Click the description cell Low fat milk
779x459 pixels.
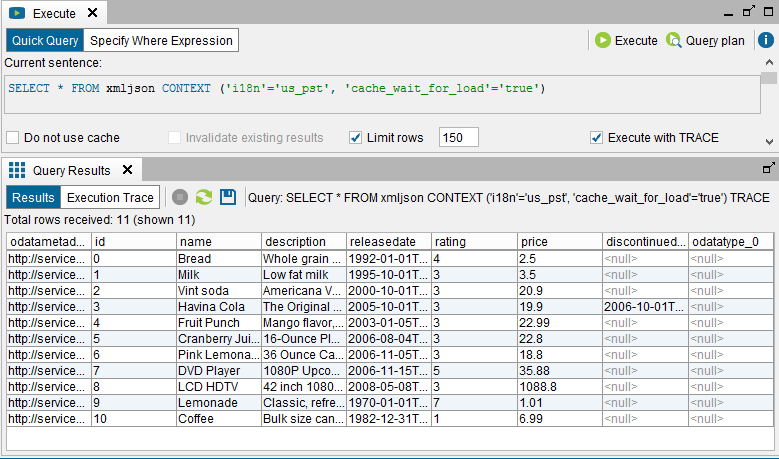(x=304, y=275)
